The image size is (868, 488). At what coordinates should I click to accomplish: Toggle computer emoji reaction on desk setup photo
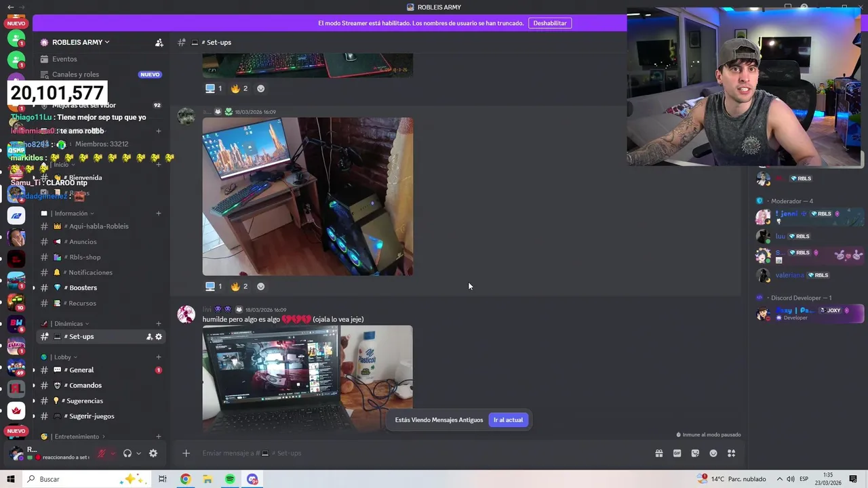[214, 286]
